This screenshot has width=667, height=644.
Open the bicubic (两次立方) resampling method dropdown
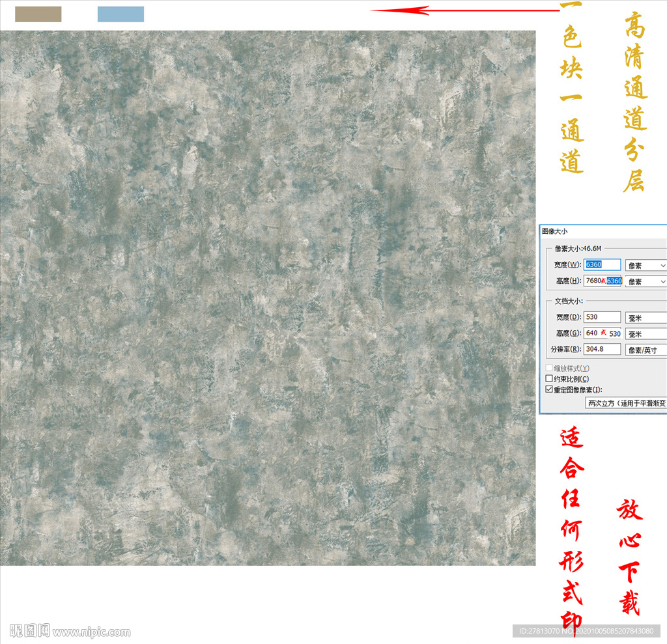pos(626,404)
